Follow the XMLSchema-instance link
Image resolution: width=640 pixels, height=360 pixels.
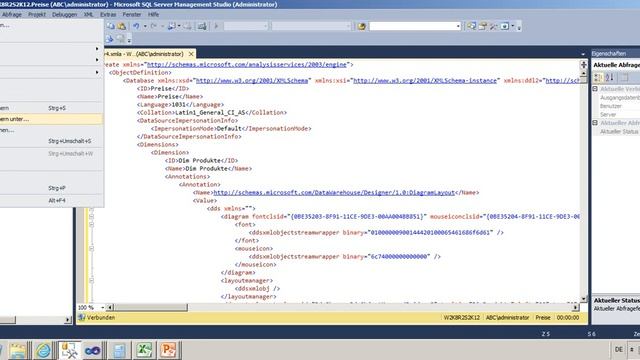coord(425,80)
